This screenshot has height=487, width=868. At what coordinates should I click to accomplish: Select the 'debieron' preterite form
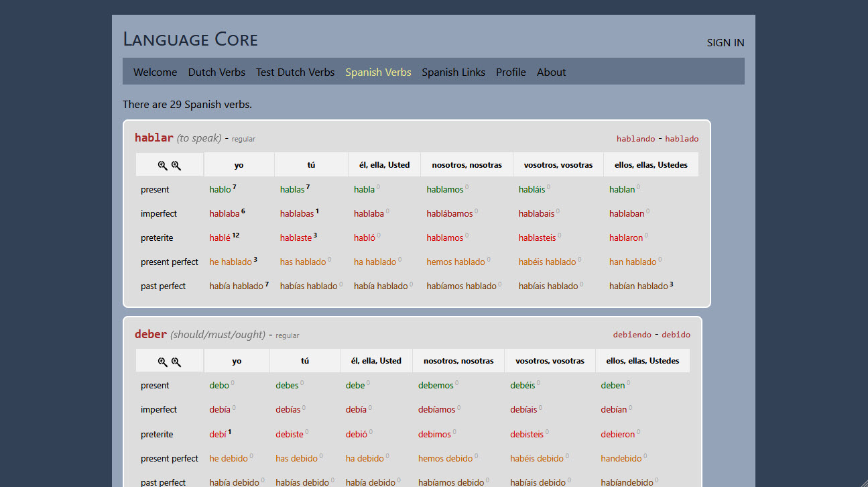[x=617, y=433]
